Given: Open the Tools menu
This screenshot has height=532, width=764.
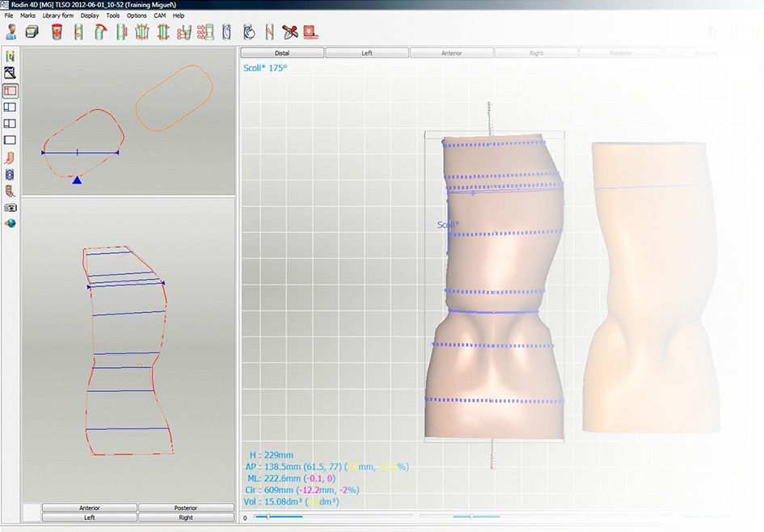Looking at the screenshot, I should point(113,15).
